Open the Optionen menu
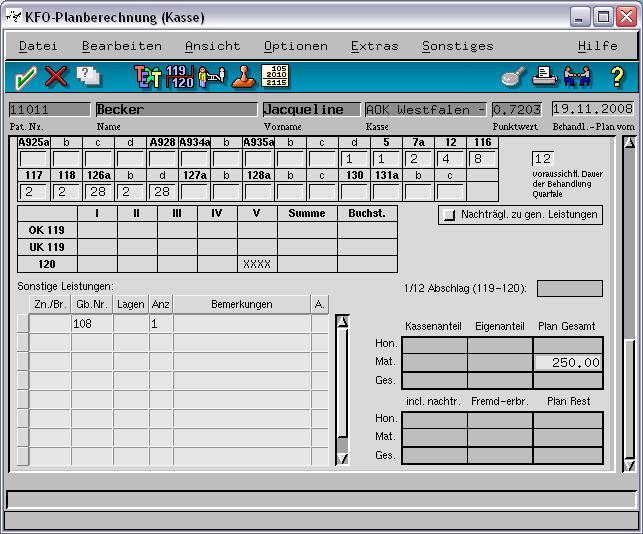Screen dimensions: 643x534 pyautogui.click(x=296, y=46)
